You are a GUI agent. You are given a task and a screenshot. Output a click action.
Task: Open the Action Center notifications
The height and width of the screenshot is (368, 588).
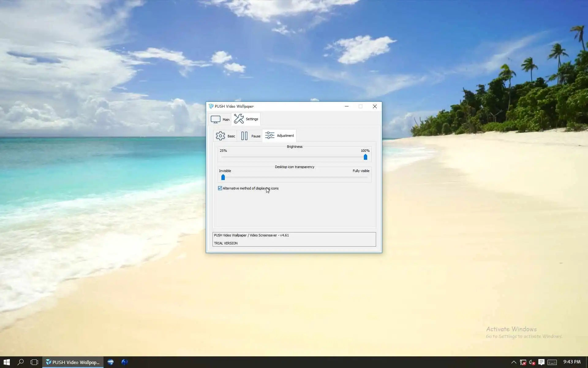point(541,362)
